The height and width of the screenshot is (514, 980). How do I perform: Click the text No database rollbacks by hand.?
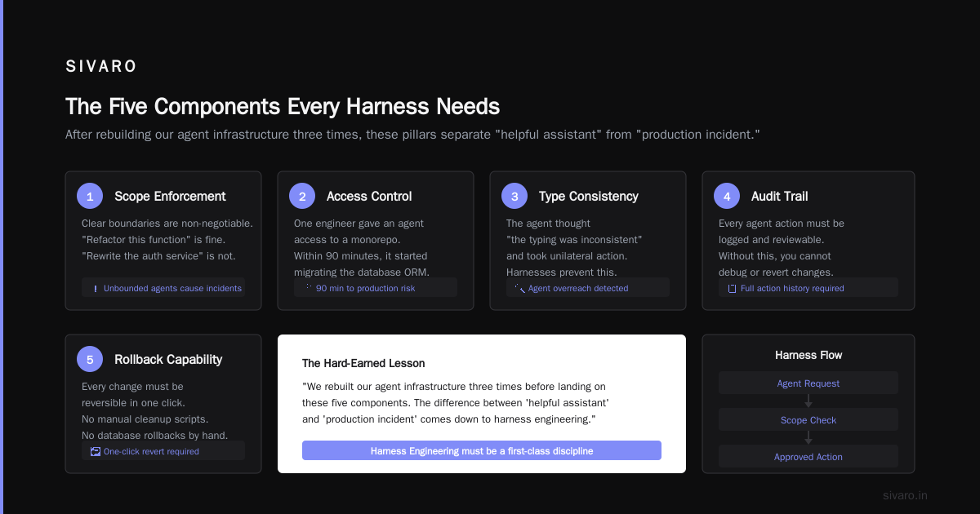coord(155,435)
